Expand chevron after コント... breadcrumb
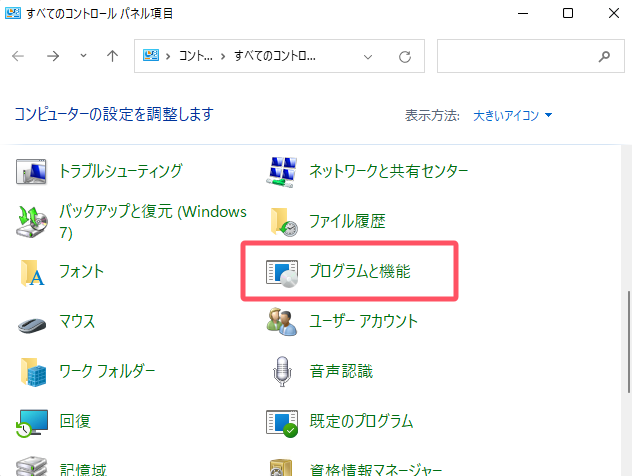The height and width of the screenshot is (476, 632). (223, 56)
